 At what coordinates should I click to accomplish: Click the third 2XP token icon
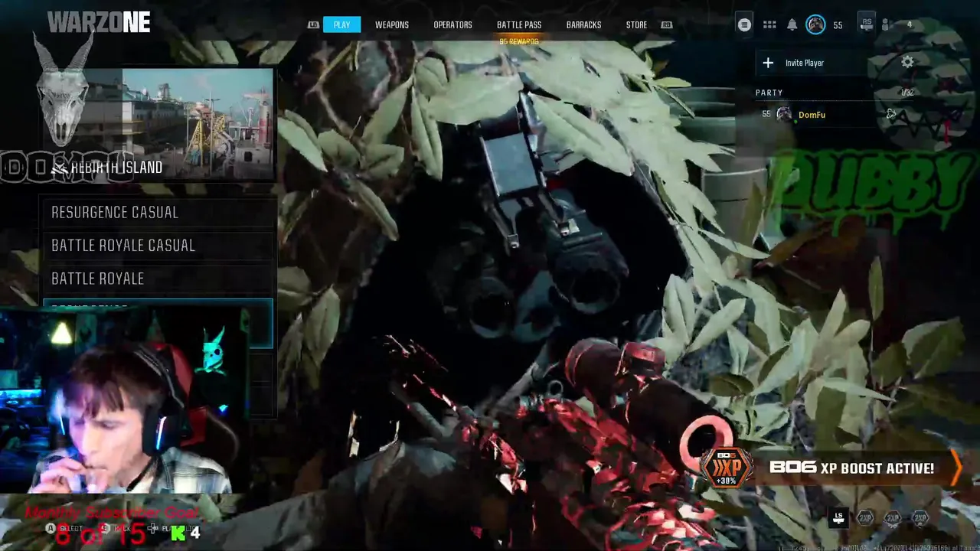pyautogui.click(x=920, y=518)
